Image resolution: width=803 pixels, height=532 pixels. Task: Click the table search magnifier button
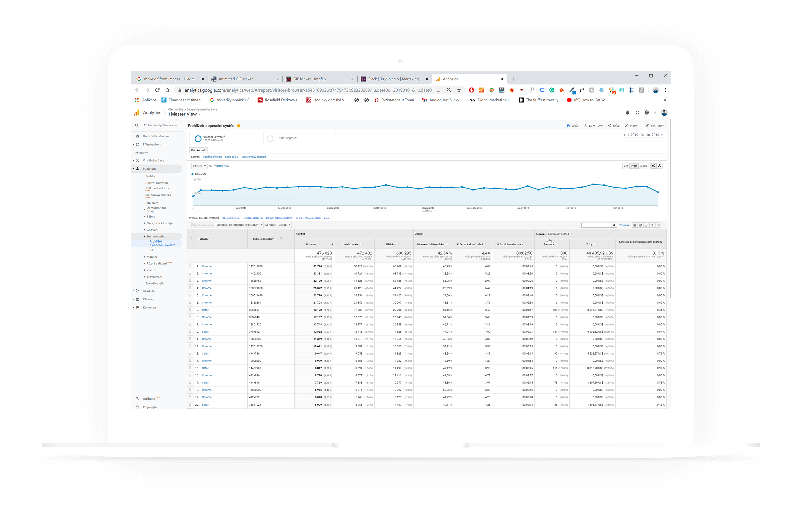point(614,225)
